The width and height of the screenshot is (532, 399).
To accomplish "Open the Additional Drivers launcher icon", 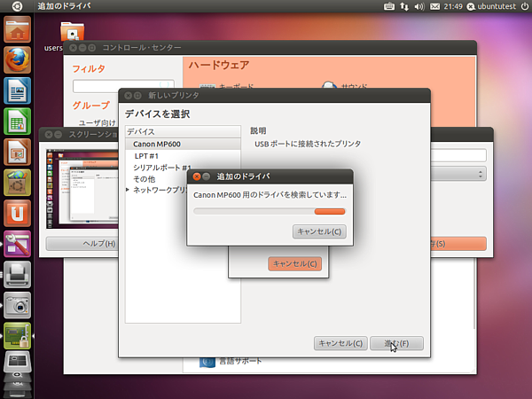I will [x=18, y=336].
